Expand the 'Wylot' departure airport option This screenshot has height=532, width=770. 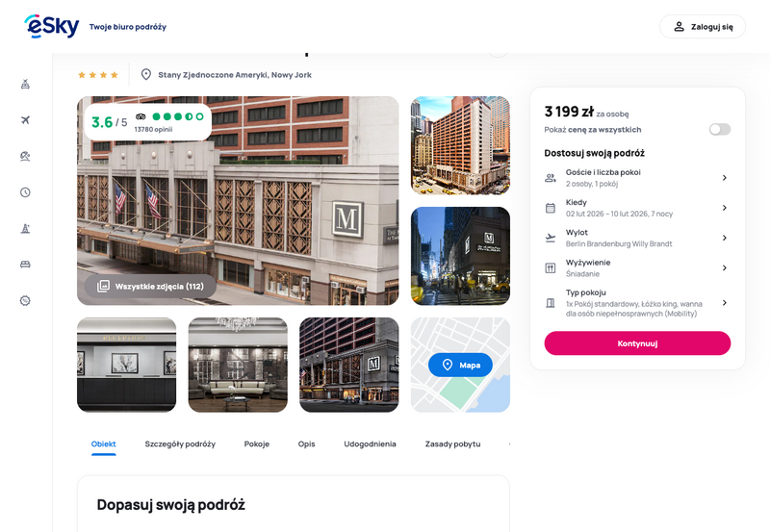pyautogui.click(x=636, y=238)
